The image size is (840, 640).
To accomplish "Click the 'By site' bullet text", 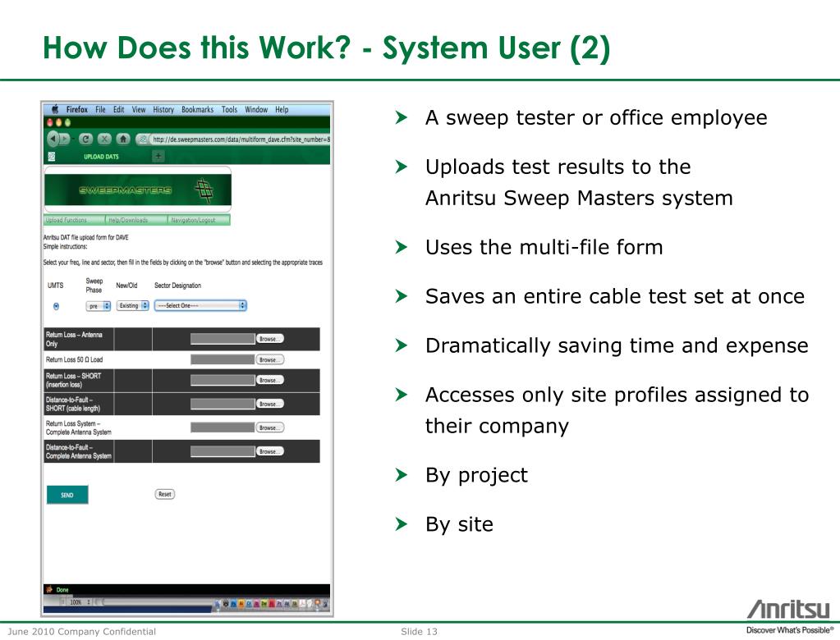I will pos(460,523).
